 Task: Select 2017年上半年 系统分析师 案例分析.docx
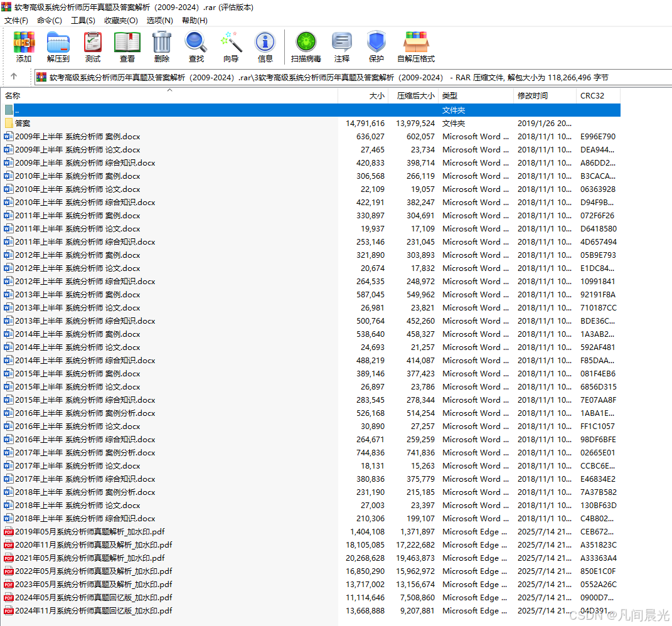[x=312, y=453]
